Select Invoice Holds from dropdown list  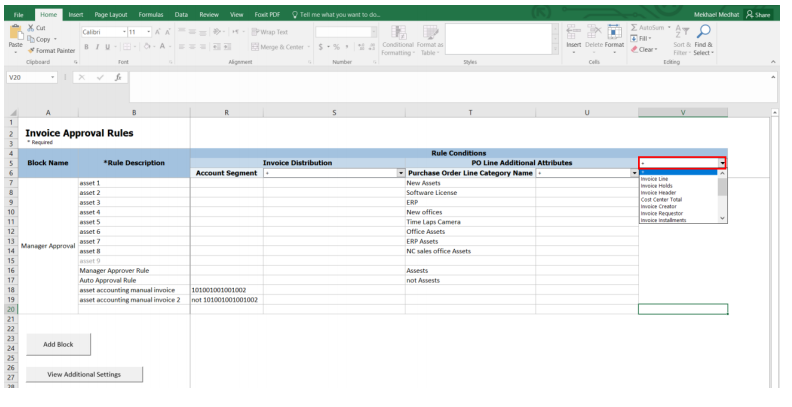point(678,186)
